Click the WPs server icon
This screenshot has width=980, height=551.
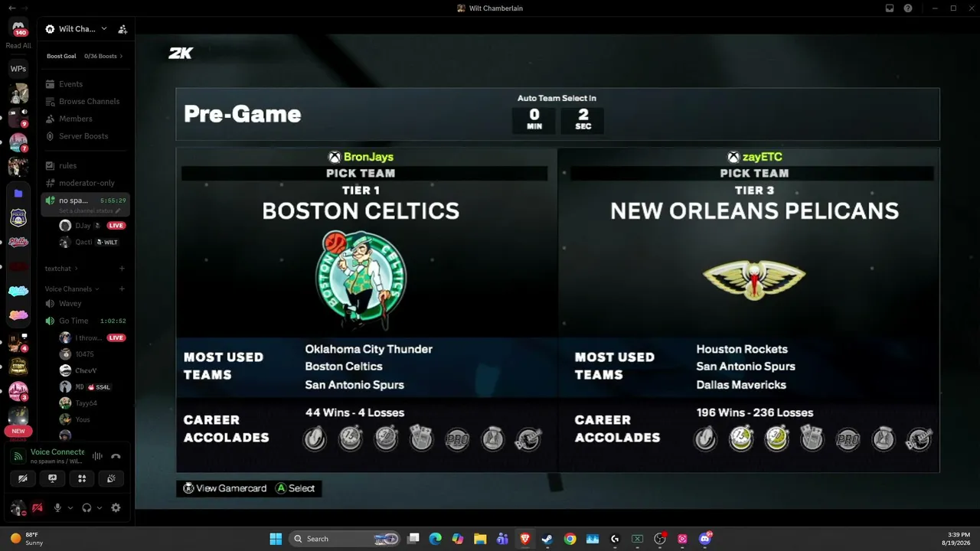point(18,69)
